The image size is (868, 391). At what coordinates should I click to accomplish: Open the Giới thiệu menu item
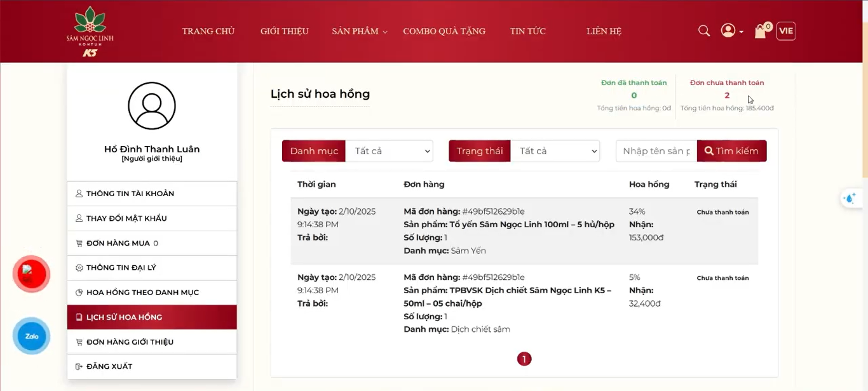click(x=285, y=31)
